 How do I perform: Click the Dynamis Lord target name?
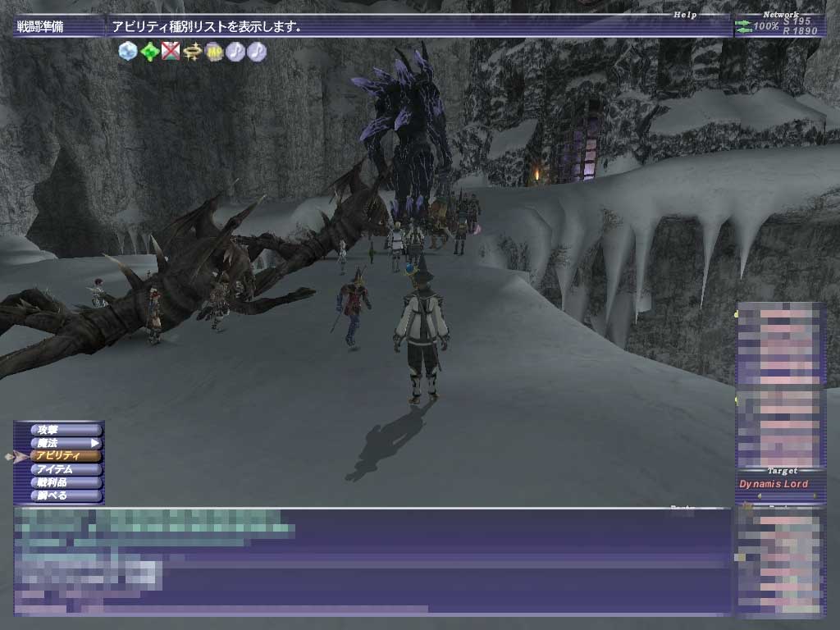coord(774,484)
